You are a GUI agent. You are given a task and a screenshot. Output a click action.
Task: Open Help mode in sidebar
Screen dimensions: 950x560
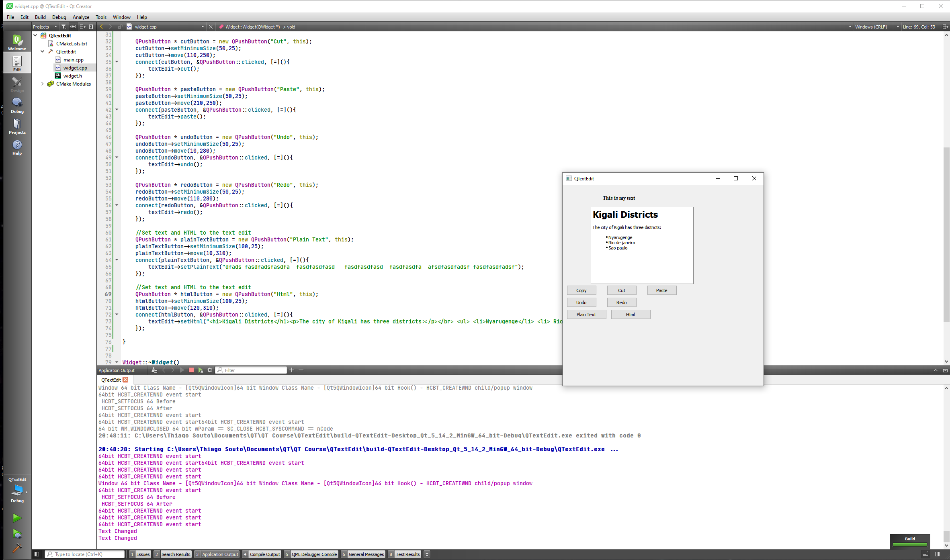click(17, 147)
